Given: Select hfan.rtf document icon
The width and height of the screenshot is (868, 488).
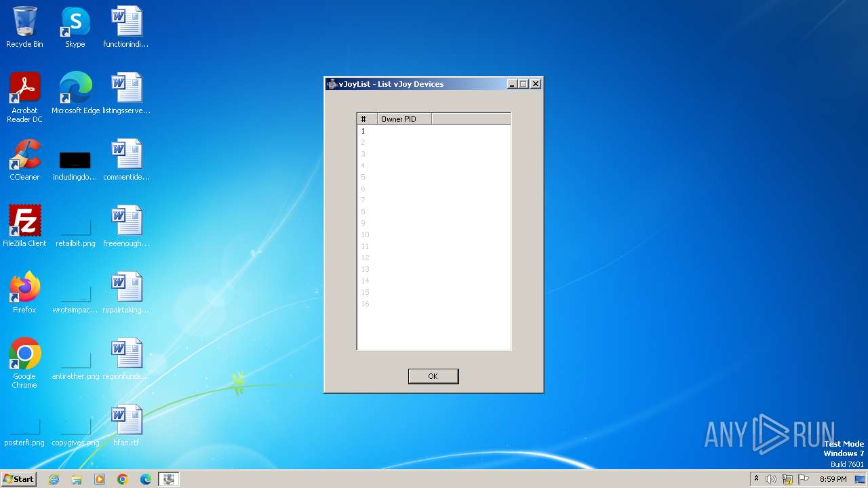Looking at the screenshot, I should coord(126,426).
